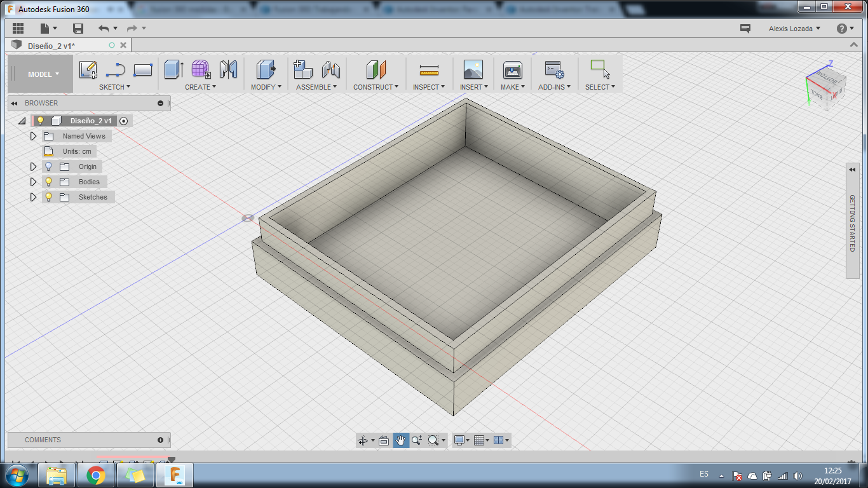The width and height of the screenshot is (868, 488).
Task: Expand the Origin folder
Action: tap(34, 166)
